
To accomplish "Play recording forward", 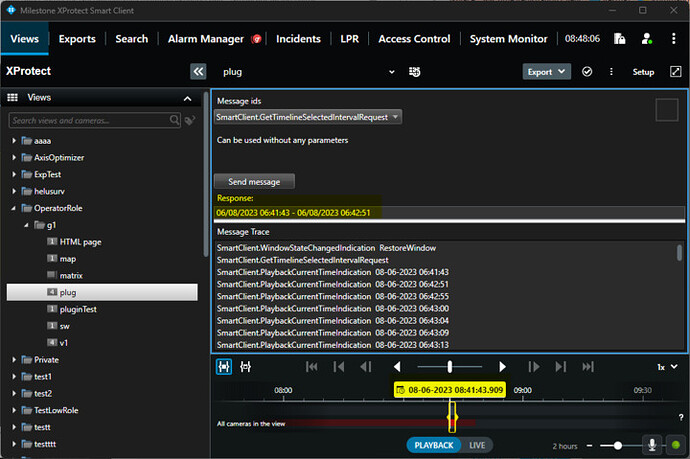I will coord(502,367).
